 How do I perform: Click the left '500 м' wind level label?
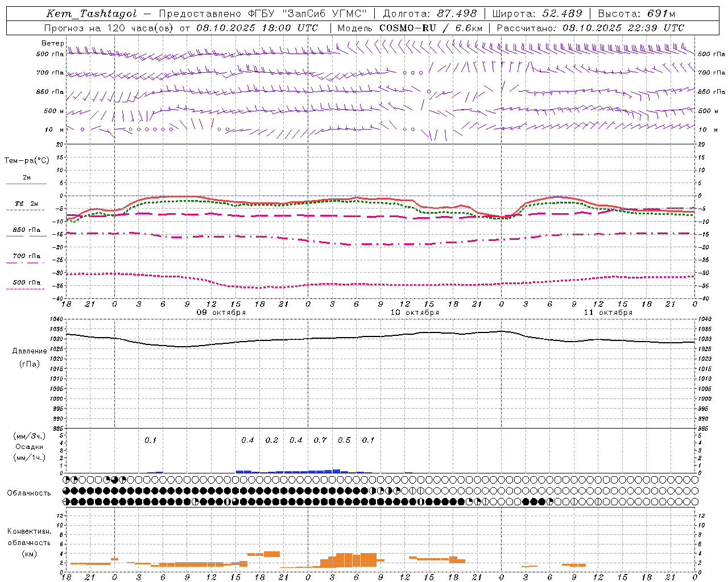(x=54, y=111)
